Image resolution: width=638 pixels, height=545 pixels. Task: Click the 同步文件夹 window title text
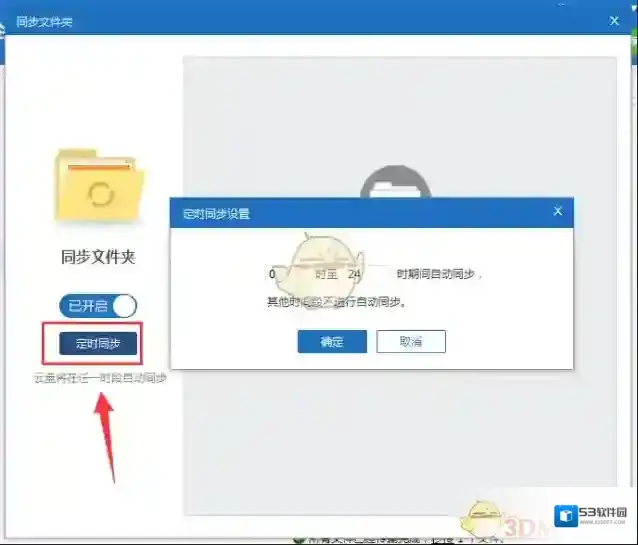(x=44, y=21)
